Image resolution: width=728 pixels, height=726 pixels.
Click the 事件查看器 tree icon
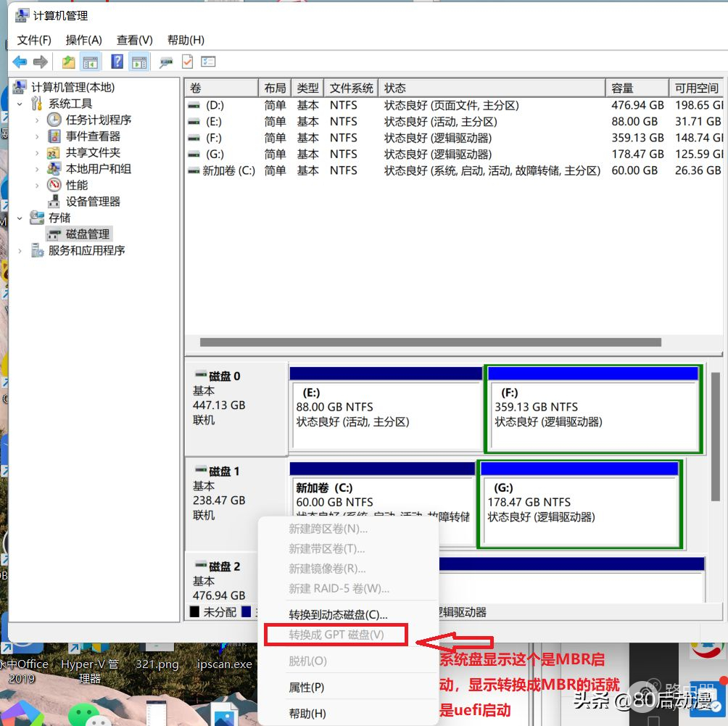coord(54,136)
